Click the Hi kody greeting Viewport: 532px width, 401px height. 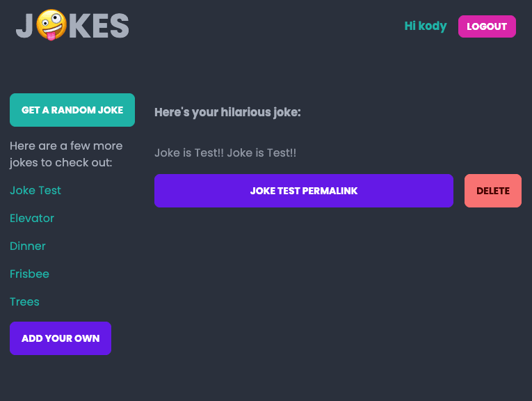(x=425, y=26)
